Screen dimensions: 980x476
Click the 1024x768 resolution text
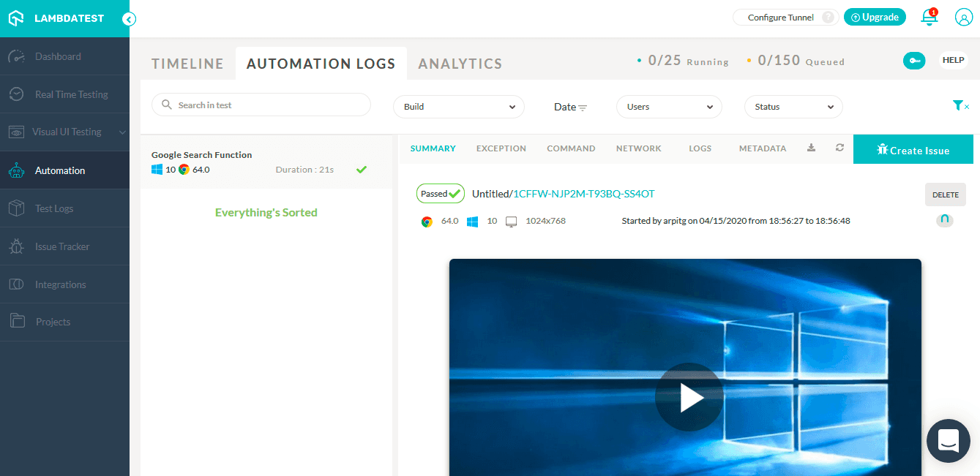[x=545, y=221]
